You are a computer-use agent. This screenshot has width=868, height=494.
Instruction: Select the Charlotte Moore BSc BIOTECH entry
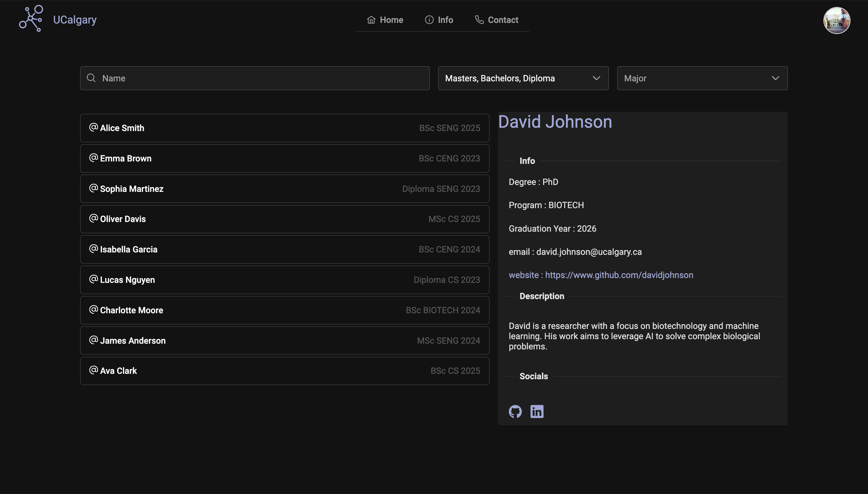click(285, 310)
